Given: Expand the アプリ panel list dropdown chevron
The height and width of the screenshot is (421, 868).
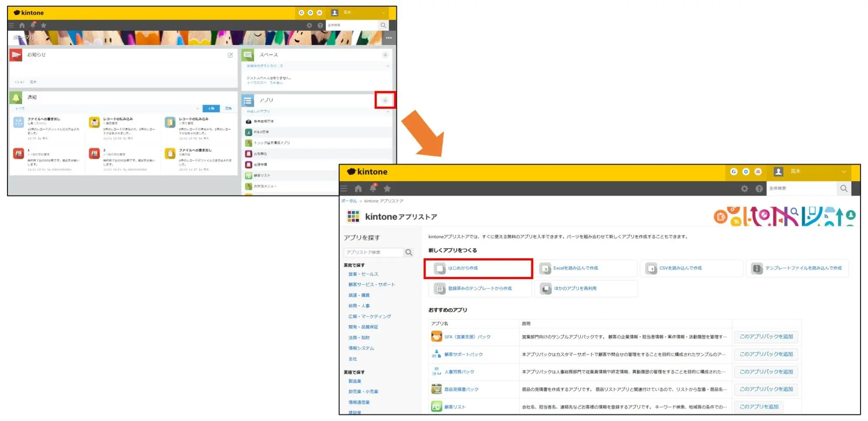Looking at the screenshot, I should (x=388, y=112).
